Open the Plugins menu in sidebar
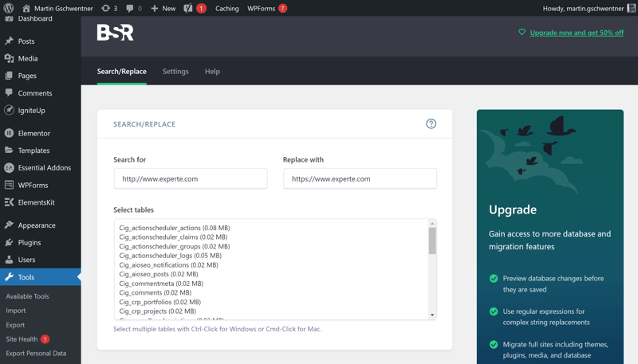 30,242
